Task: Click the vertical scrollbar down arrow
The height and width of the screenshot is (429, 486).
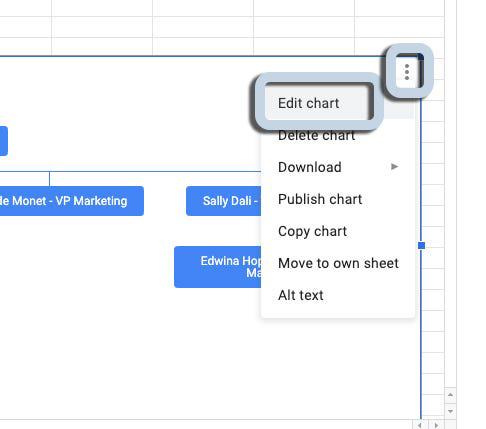Action: (x=450, y=411)
